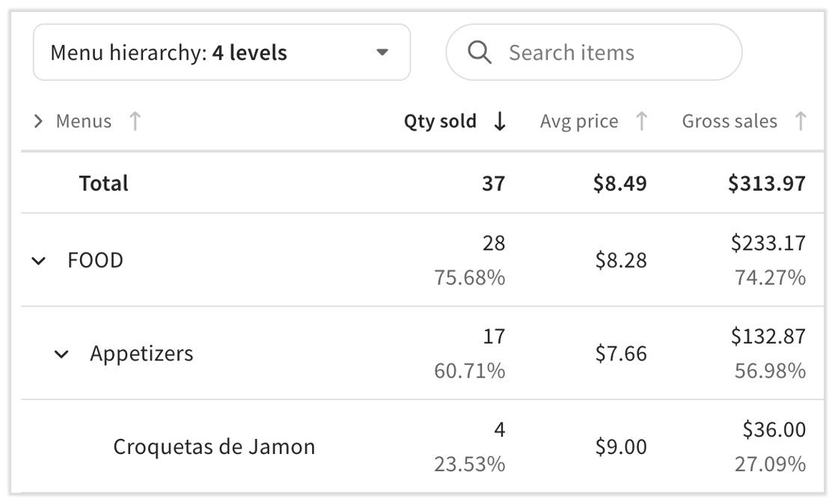Image resolution: width=835 pixels, height=504 pixels.
Task: Click the Total row label
Action: tap(104, 184)
